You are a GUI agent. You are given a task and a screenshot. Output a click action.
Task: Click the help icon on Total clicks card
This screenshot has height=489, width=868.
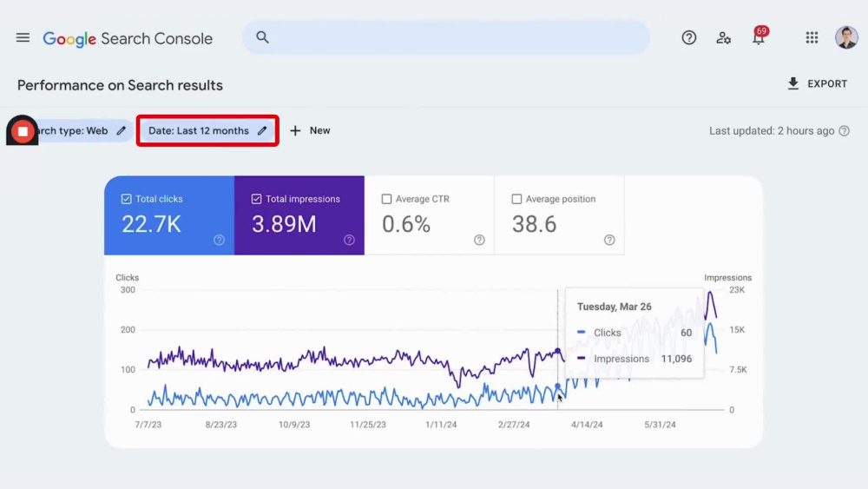click(220, 240)
